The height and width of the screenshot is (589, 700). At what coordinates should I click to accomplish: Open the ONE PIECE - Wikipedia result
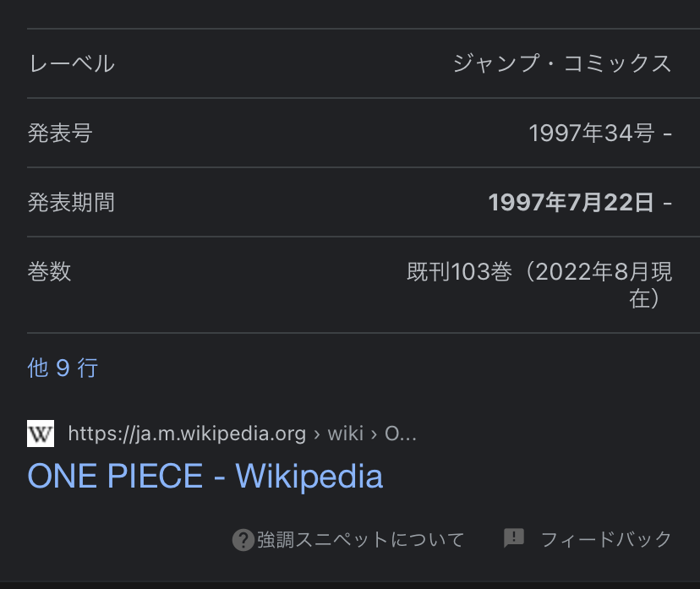(205, 477)
